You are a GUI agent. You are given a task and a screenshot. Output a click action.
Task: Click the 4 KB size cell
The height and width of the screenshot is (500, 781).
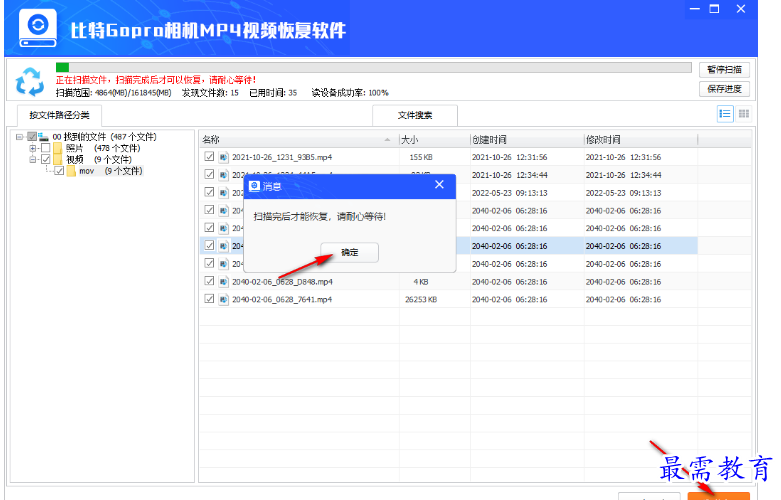(421, 282)
